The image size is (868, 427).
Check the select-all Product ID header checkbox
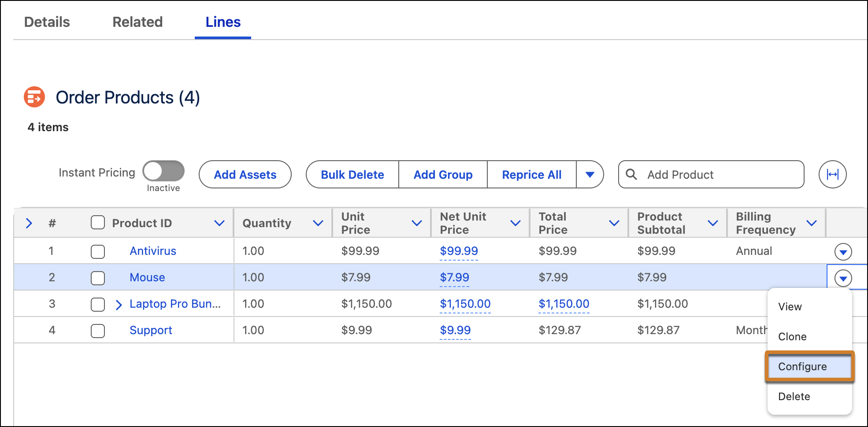point(98,222)
